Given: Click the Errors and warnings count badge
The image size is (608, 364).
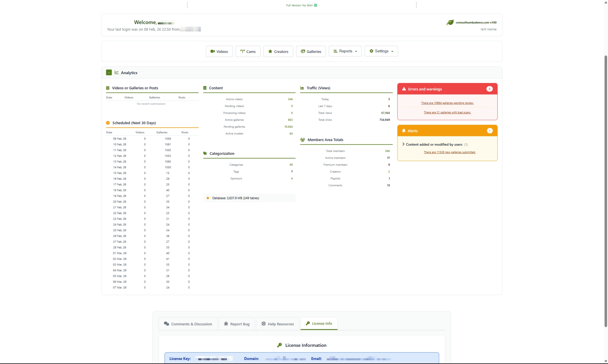Looking at the screenshot, I should (x=489, y=89).
